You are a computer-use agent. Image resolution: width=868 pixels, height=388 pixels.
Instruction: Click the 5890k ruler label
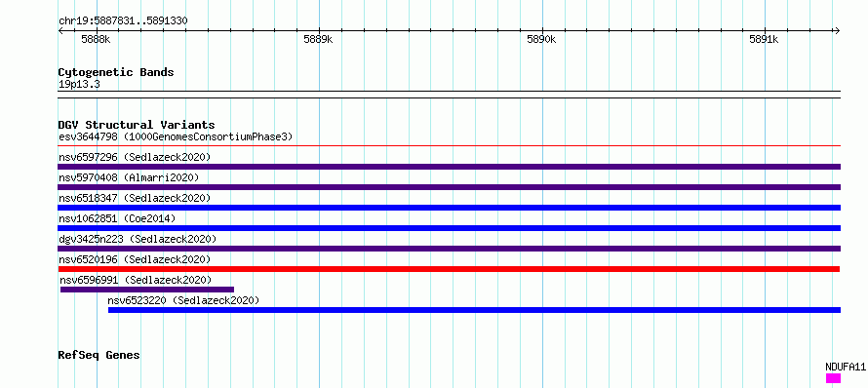541,40
